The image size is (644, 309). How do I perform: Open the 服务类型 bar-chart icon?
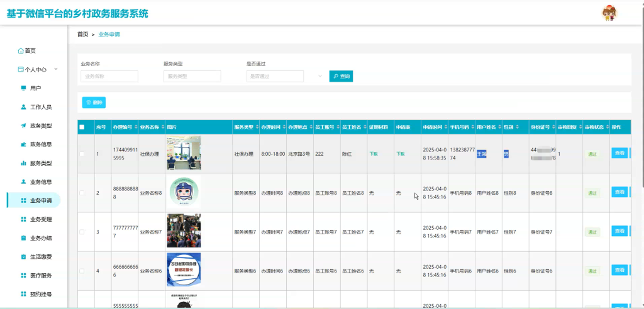(x=23, y=163)
